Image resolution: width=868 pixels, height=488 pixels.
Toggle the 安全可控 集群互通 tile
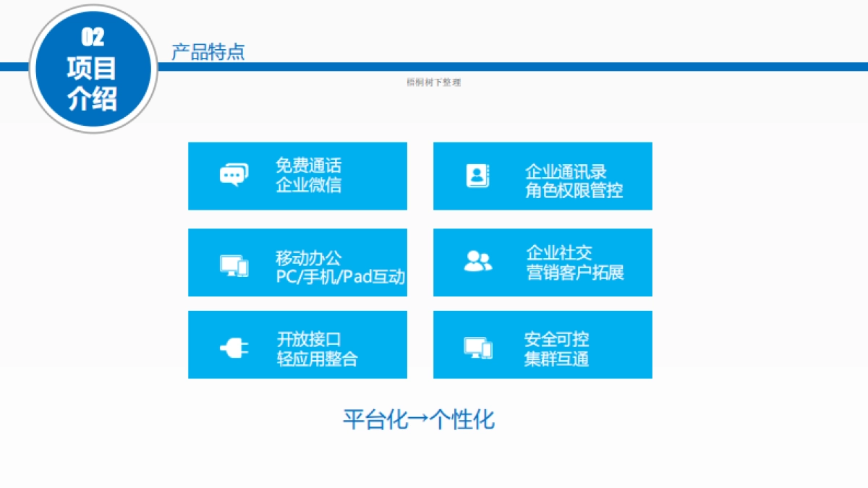click(542, 345)
